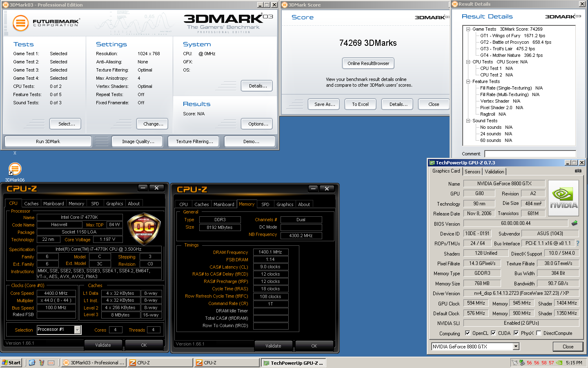Click the 58 temperature tray indicator
The height and width of the screenshot is (368, 588).
(544, 363)
